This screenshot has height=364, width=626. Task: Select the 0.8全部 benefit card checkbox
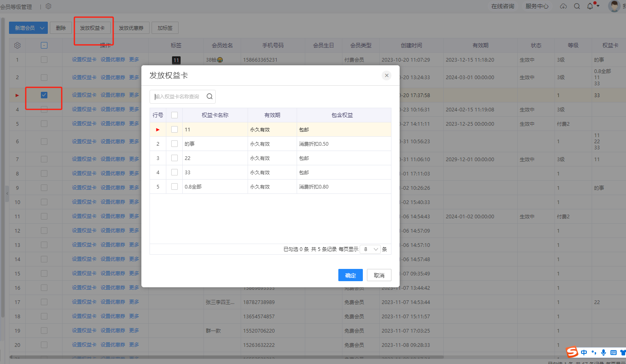point(174,186)
